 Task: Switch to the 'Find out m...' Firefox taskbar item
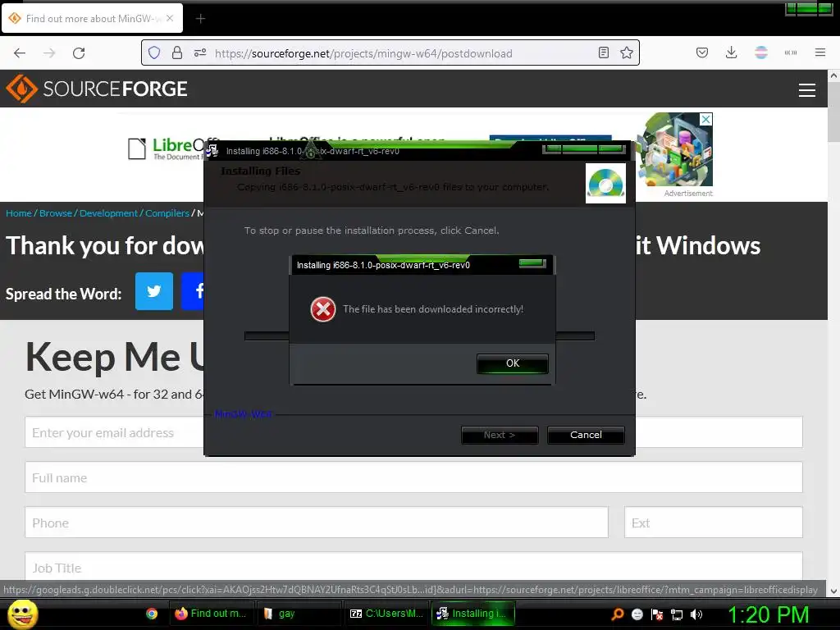tap(212, 614)
